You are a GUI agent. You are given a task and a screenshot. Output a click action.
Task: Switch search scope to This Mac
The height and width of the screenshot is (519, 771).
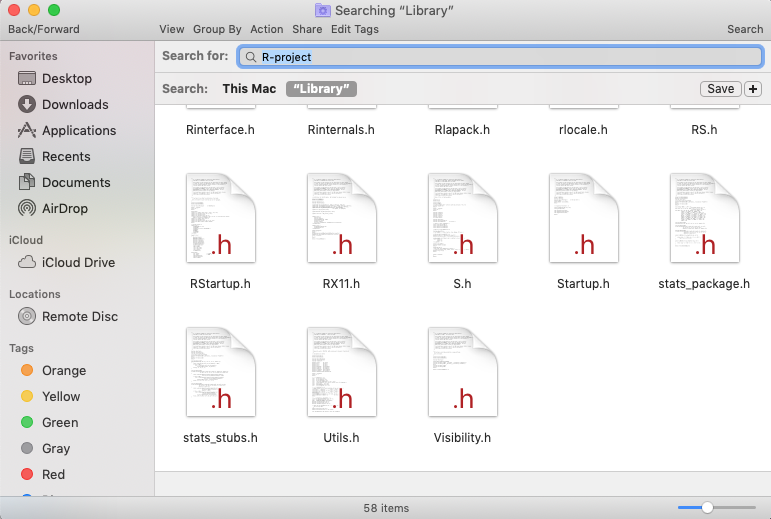249,89
